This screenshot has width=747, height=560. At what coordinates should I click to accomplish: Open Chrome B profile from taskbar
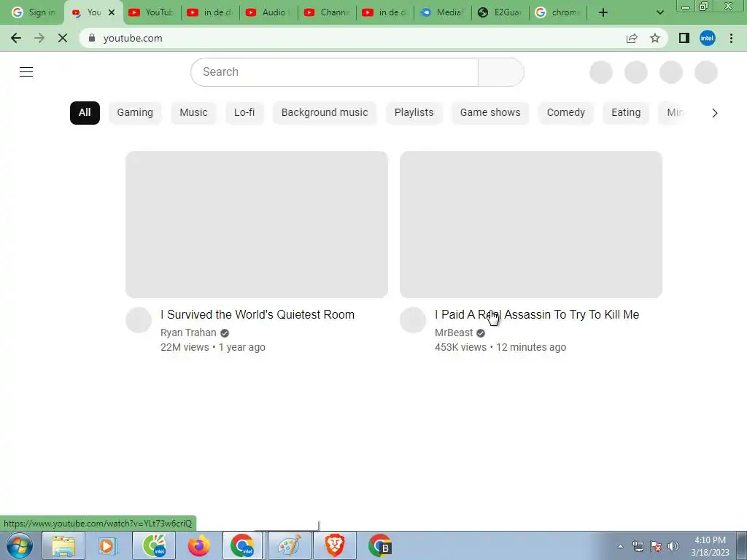click(379, 545)
